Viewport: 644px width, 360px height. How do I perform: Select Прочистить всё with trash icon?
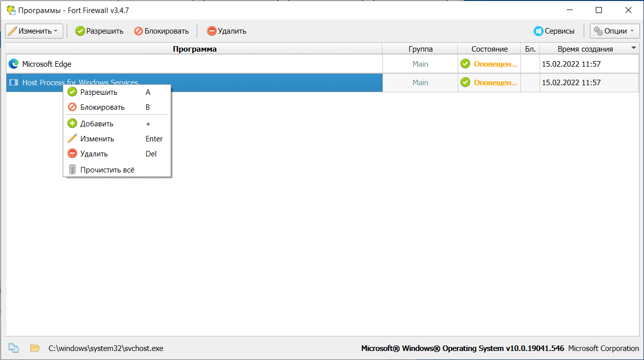107,170
